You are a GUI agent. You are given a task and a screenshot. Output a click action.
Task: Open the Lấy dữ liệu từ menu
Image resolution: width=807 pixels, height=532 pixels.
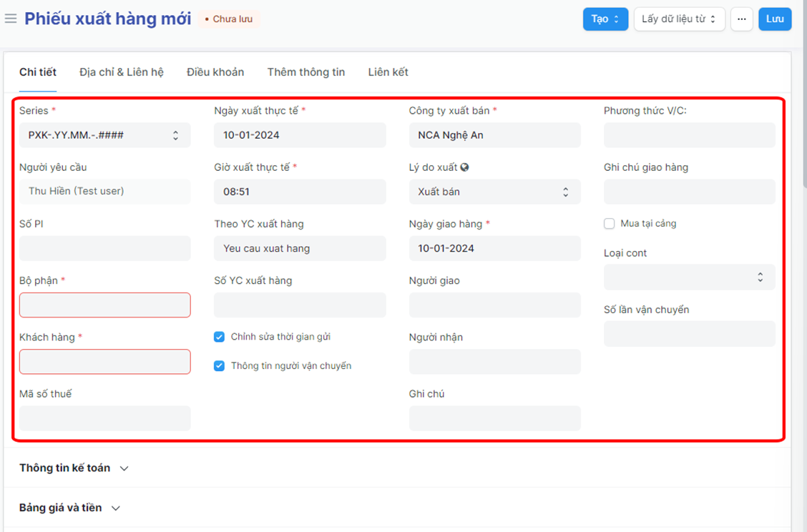(679, 19)
